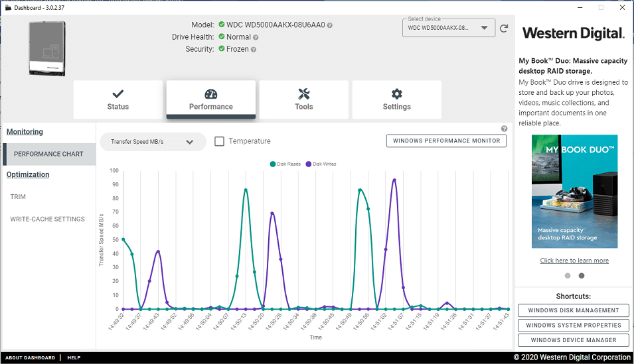
Task: Click the Monitoring section heading
Action: [25, 132]
